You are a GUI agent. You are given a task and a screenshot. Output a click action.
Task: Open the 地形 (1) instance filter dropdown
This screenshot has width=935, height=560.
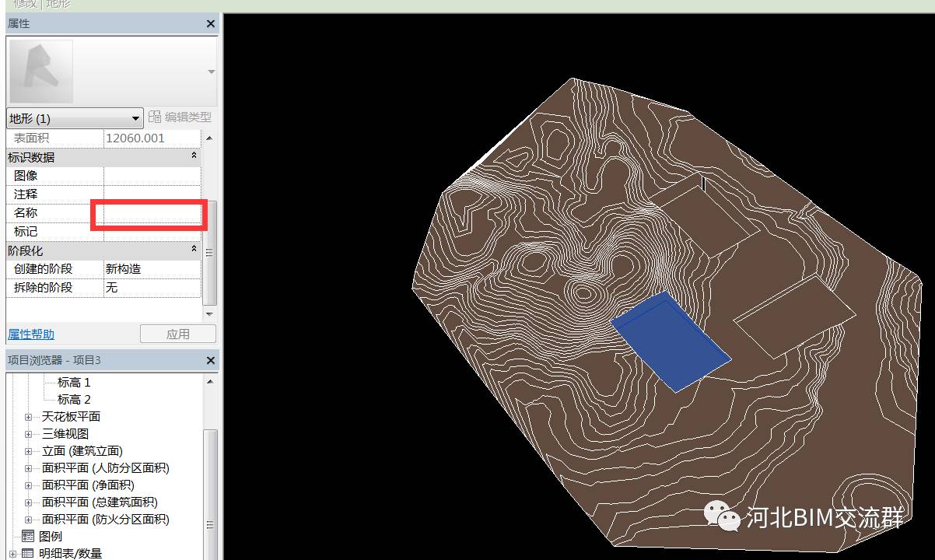coord(75,118)
